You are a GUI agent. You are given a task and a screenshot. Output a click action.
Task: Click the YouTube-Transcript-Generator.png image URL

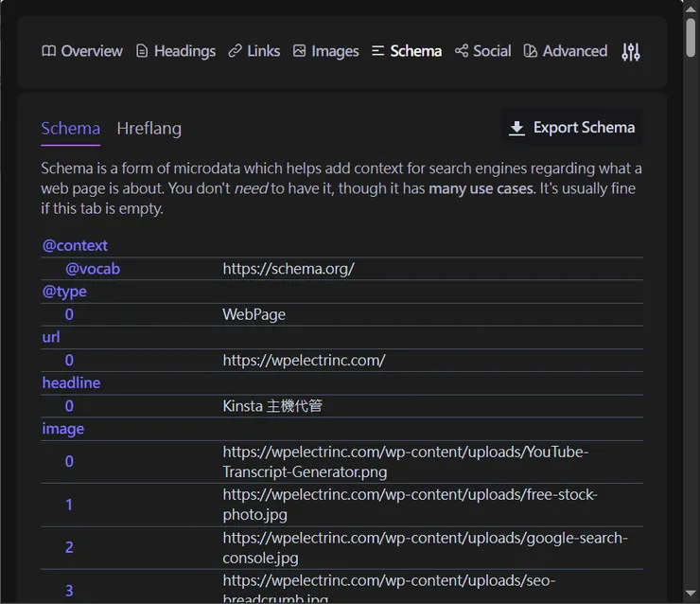click(x=405, y=461)
